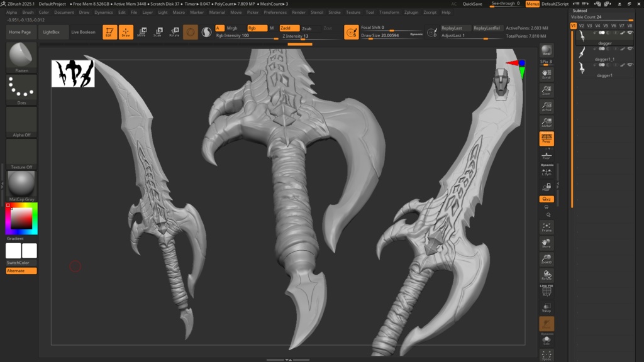Click the LightBox button
Viewport: 644px width, 362px height.
coord(52,32)
